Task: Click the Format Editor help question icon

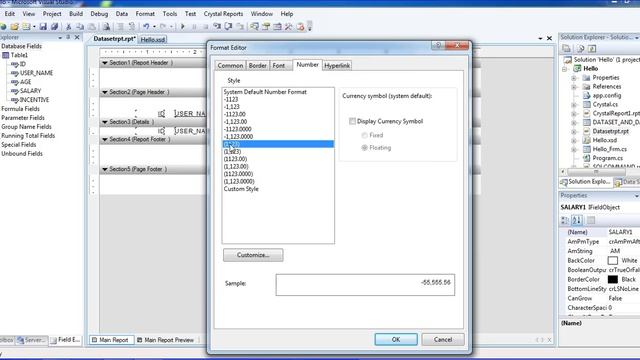Action: (x=438, y=45)
